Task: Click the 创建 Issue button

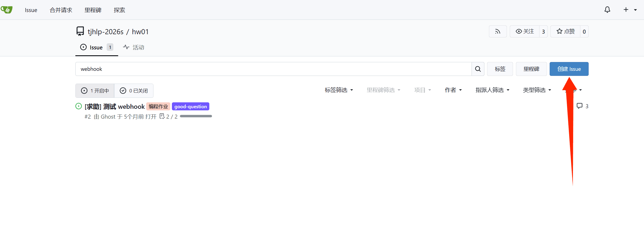Action: point(569,69)
